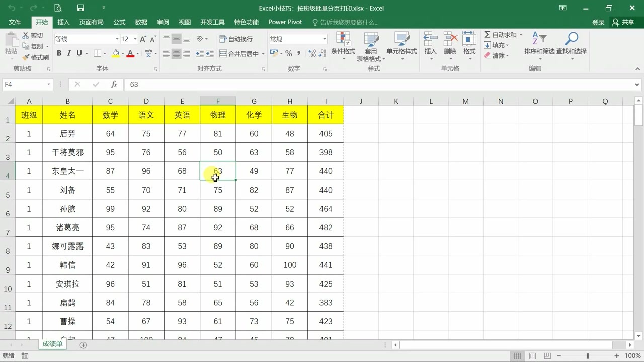Decrease font size with the small A icon

click(x=153, y=39)
